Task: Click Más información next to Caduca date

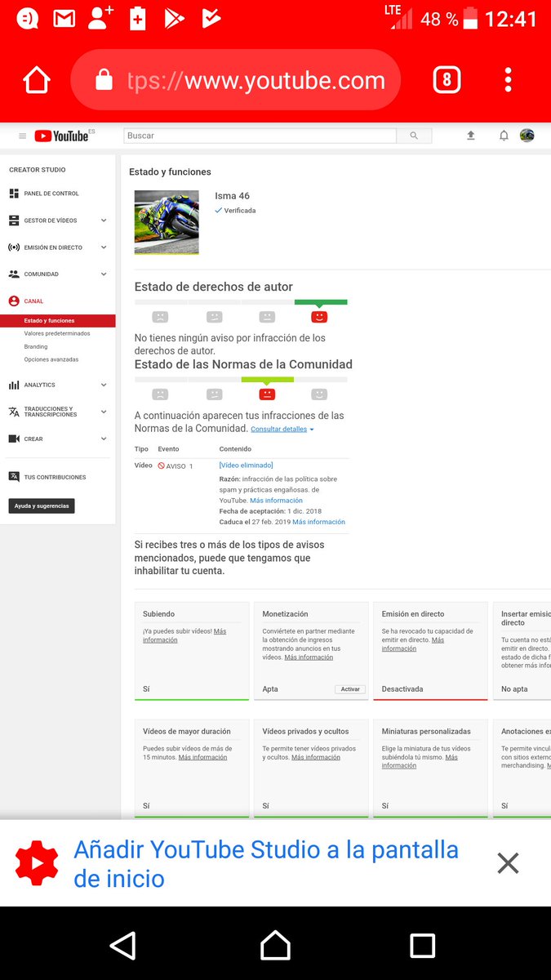Action: click(319, 522)
